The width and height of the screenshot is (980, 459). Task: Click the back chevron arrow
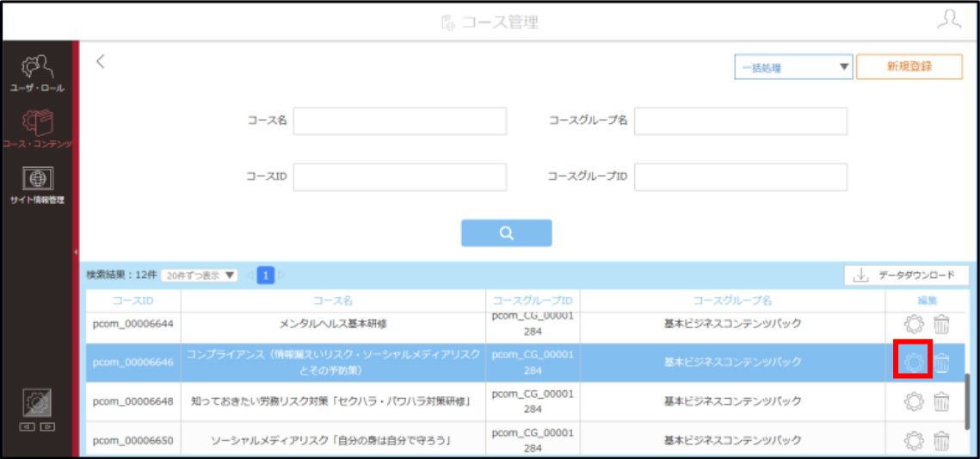click(x=100, y=61)
